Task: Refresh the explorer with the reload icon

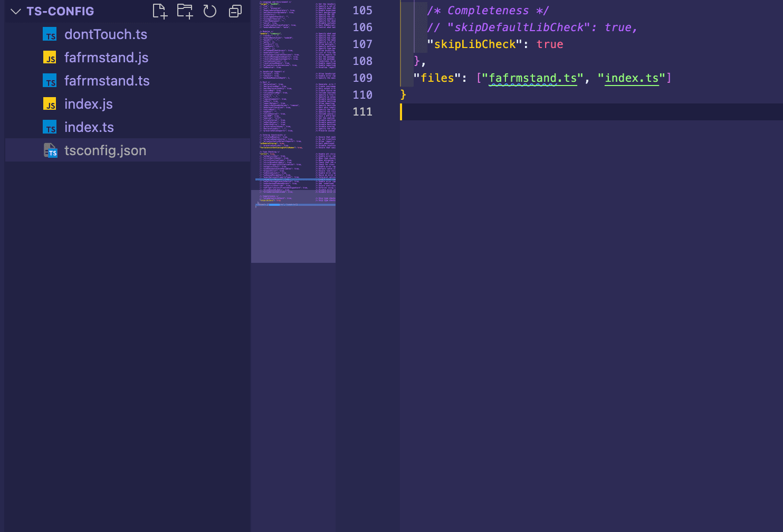Action: (x=210, y=11)
